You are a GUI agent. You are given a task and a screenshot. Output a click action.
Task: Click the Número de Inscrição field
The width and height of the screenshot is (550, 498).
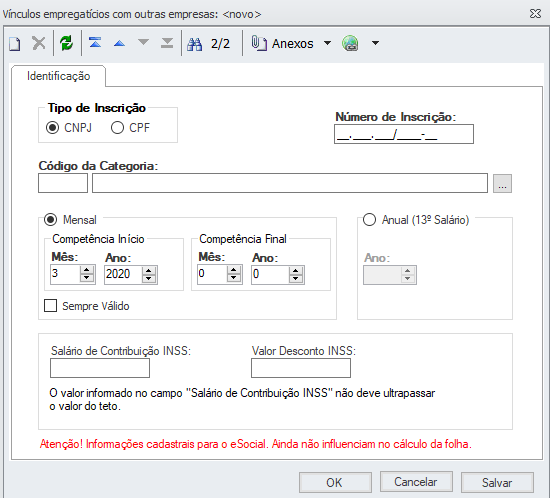click(x=404, y=134)
